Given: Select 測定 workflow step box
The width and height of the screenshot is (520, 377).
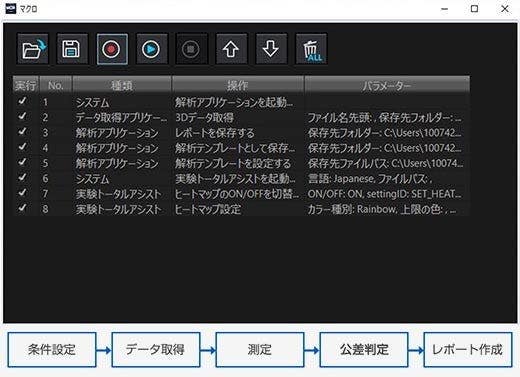Looking at the screenshot, I should coord(260,350).
